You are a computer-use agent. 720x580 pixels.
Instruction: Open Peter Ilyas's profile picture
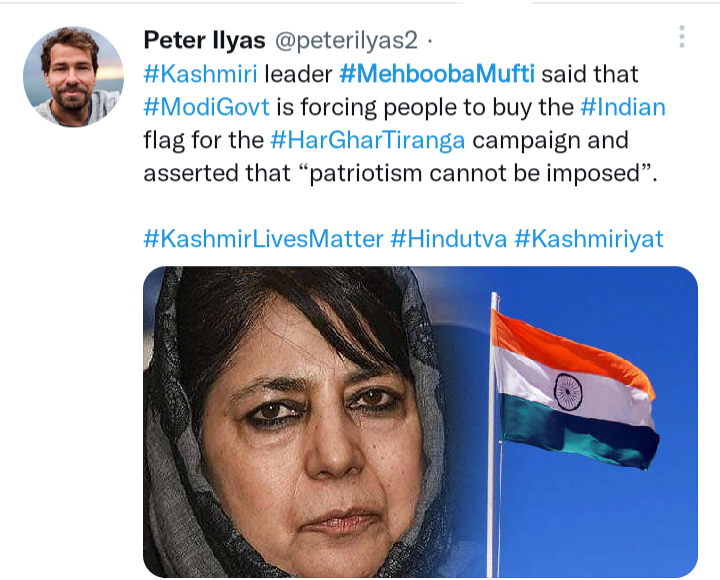(x=73, y=77)
